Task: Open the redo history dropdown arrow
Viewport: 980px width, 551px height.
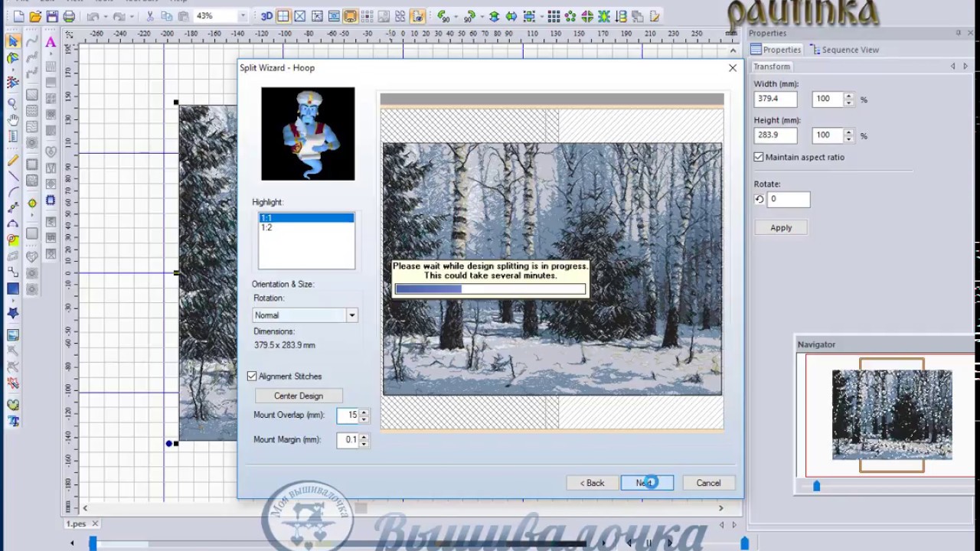Action: [x=131, y=16]
